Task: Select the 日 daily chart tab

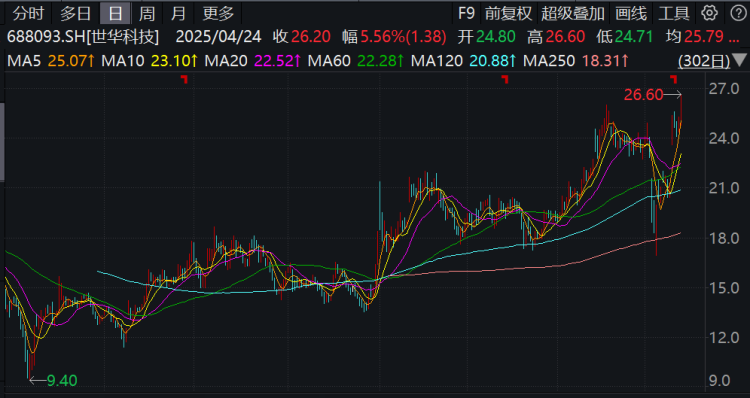Action: click(x=115, y=13)
